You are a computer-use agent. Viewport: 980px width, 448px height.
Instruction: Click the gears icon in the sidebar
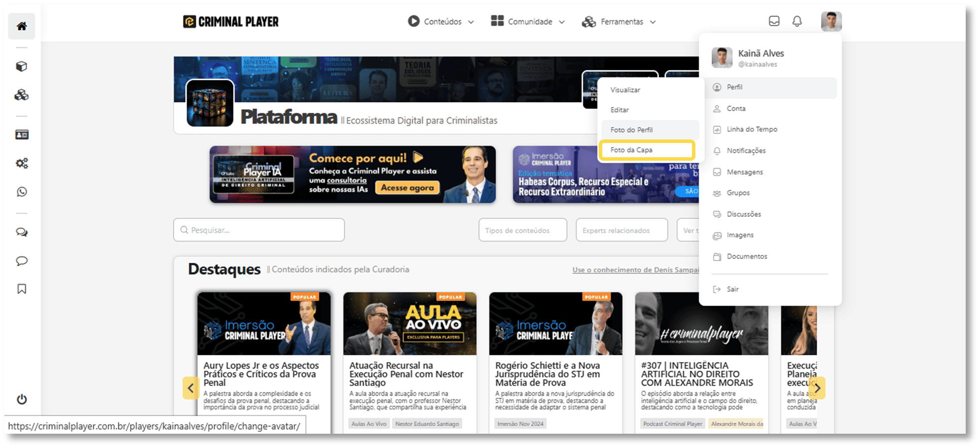[x=22, y=163]
